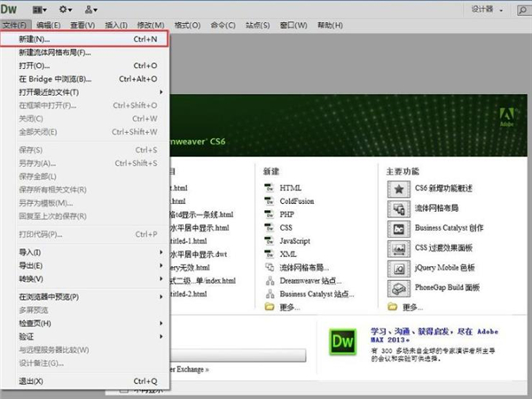This screenshot has height=399, width=532.
Task: Click the PHP document icon
Action: point(269,214)
